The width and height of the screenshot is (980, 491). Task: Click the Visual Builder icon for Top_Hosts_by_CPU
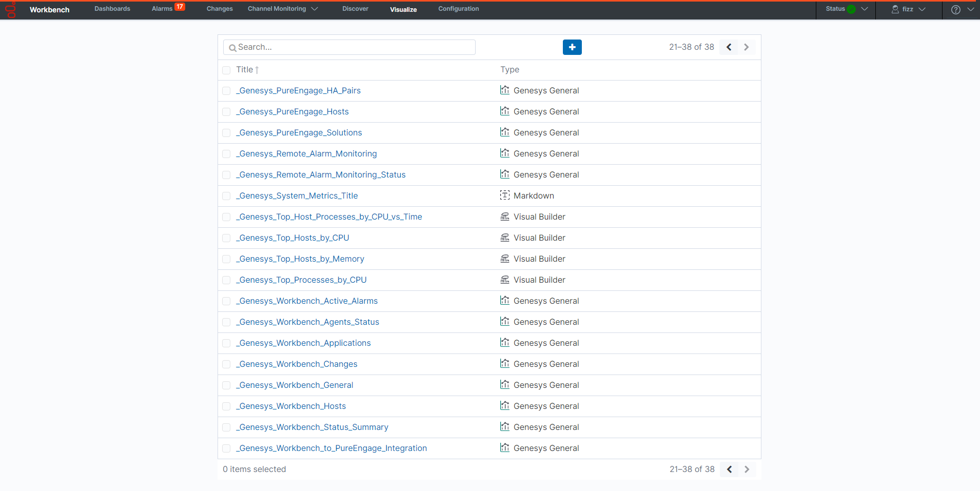point(505,238)
